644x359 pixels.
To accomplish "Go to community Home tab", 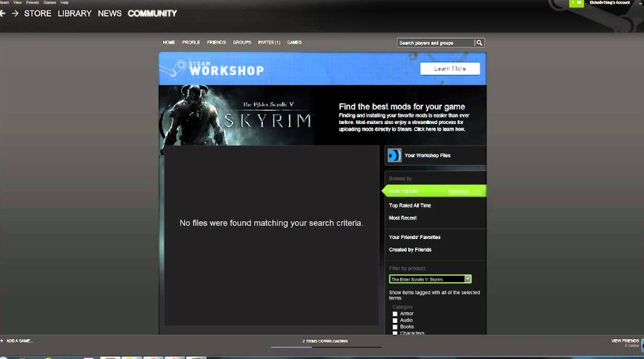I will (x=169, y=42).
